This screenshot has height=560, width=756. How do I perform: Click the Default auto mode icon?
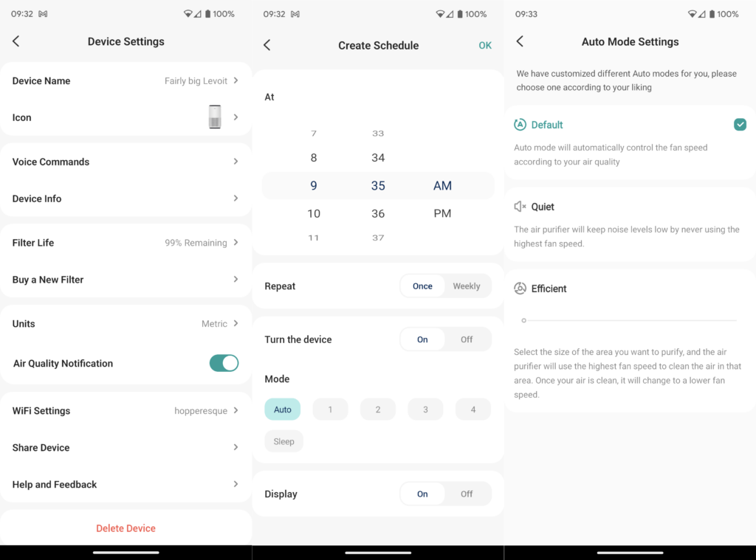(520, 125)
